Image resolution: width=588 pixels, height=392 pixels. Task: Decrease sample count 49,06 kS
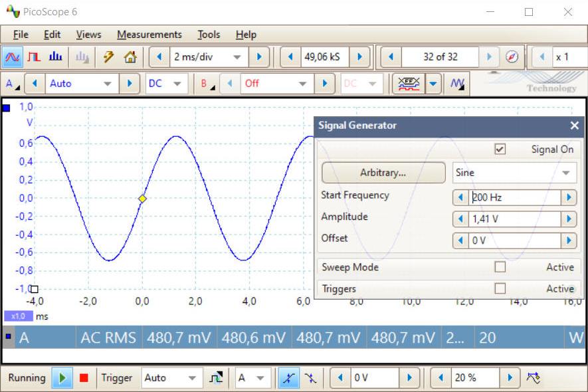tap(290, 57)
